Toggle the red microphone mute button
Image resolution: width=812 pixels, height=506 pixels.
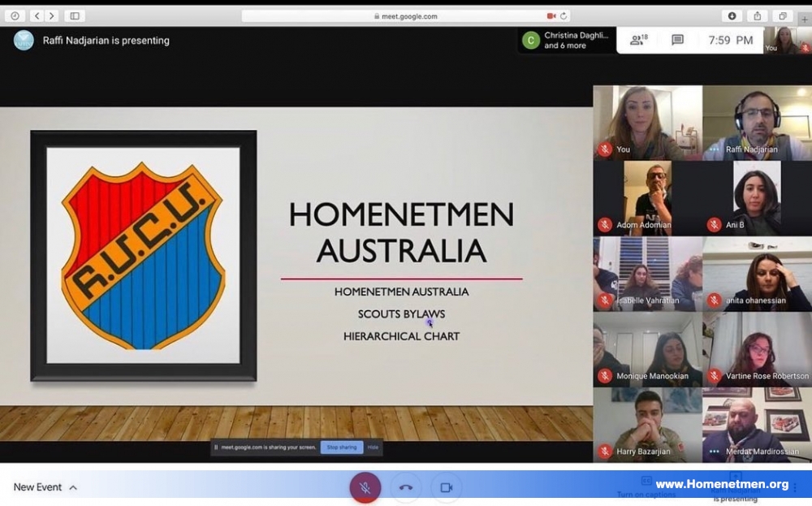[x=365, y=487]
